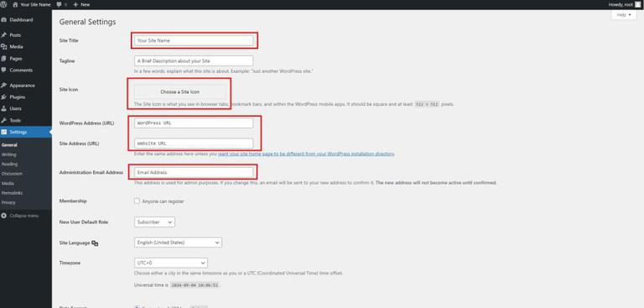Click the Universal time value text

(x=195, y=285)
